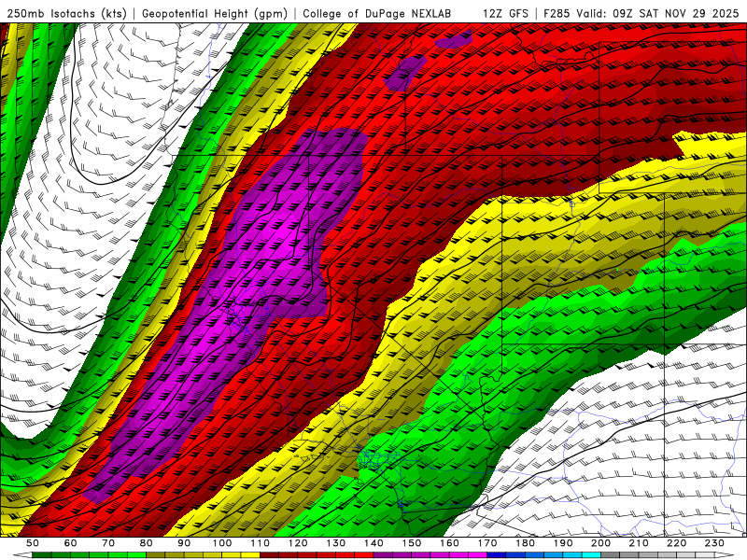Click the dark blue swatch starting at 170
This screenshot has width=747, height=560.
[497, 555]
